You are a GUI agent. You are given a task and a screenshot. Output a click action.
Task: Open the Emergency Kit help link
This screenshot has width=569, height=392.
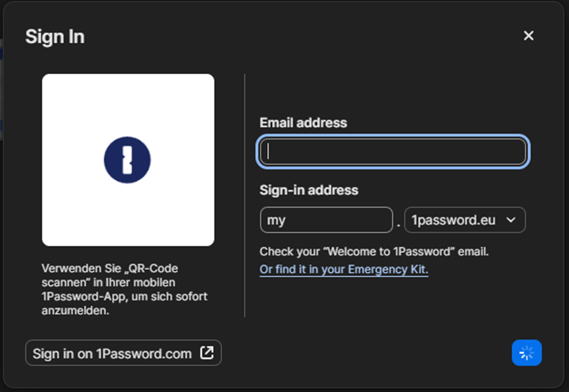(344, 269)
